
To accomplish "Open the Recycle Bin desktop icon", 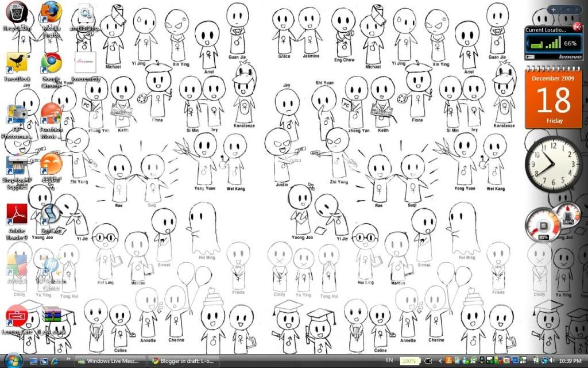I will [x=17, y=13].
